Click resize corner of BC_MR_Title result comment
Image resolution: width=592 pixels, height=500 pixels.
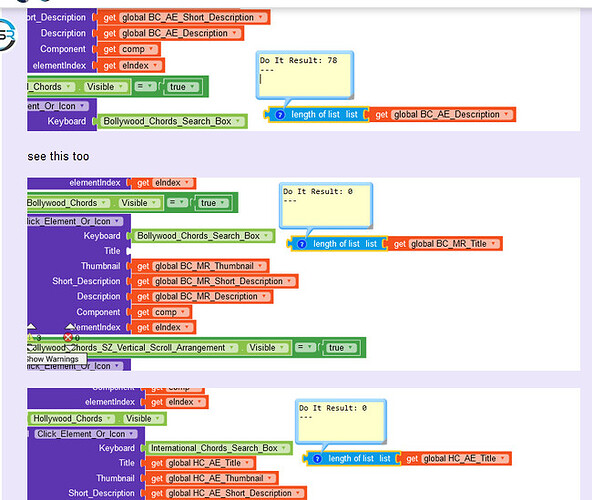coord(370,225)
